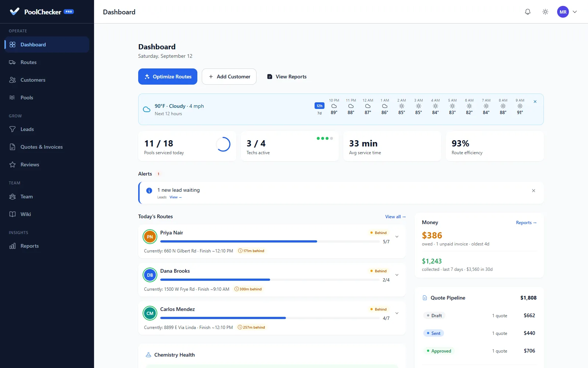Select the 12h forecast toggle
The image size is (588, 368).
[319, 106]
